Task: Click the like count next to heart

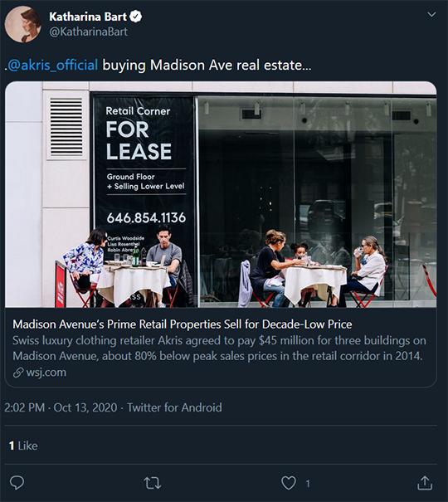Action: 308,484
